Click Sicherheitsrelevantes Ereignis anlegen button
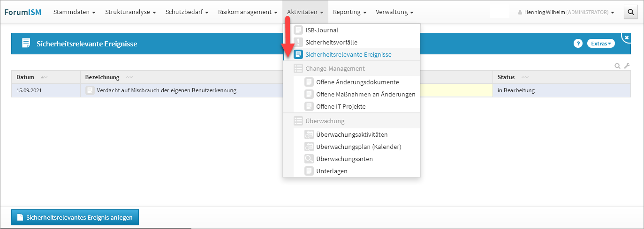 click(x=75, y=217)
